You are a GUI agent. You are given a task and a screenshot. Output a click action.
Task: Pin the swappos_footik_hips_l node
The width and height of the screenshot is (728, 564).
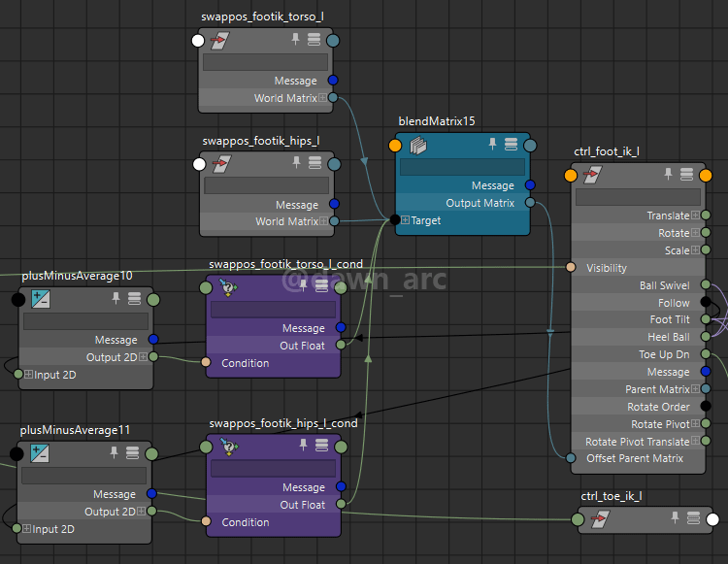(x=296, y=164)
